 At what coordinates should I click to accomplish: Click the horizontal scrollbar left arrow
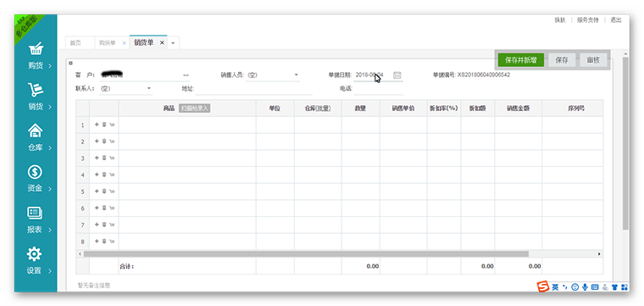80,254
